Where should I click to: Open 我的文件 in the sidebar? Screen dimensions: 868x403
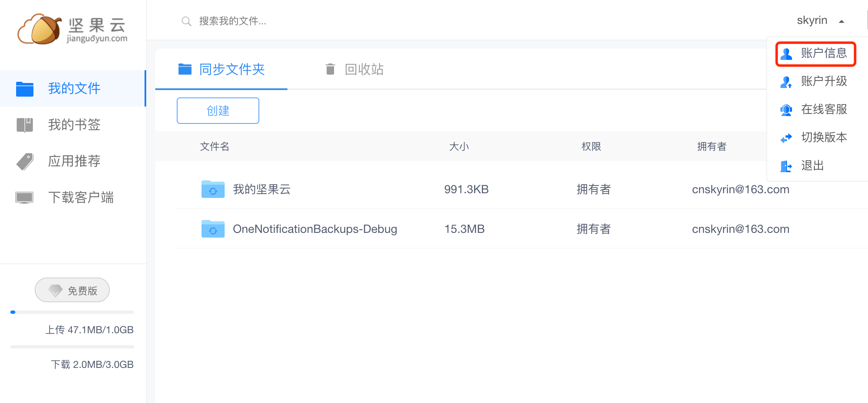tap(74, 88)
